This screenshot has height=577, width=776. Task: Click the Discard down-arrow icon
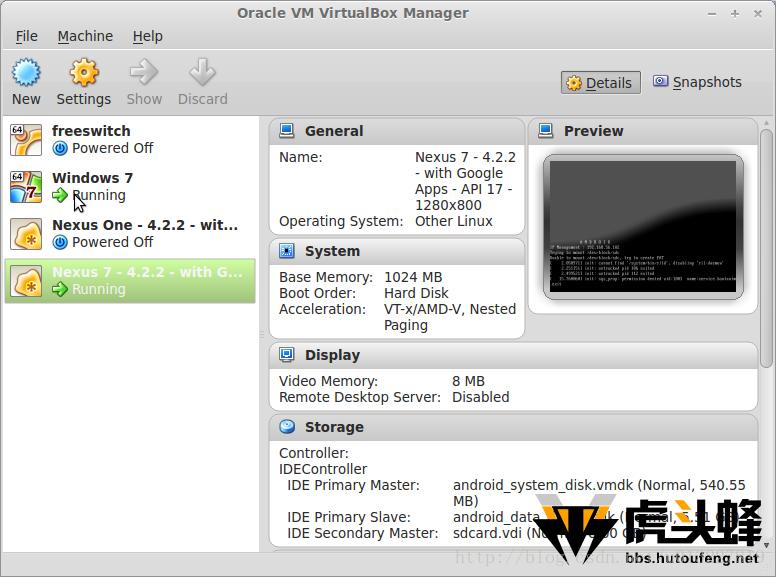point(202,72)
